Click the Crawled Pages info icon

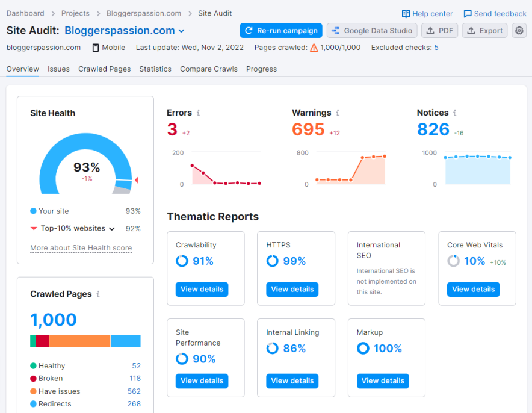98,294
